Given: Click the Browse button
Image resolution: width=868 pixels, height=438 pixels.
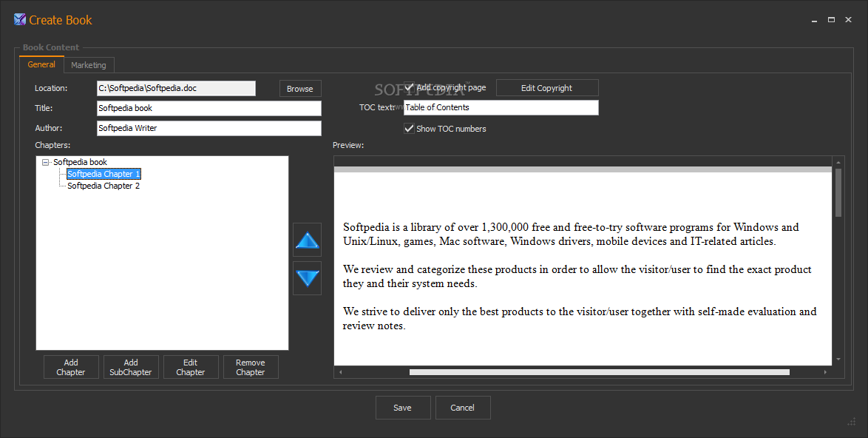Looking at the screenshot, I should tap(300, 89).
